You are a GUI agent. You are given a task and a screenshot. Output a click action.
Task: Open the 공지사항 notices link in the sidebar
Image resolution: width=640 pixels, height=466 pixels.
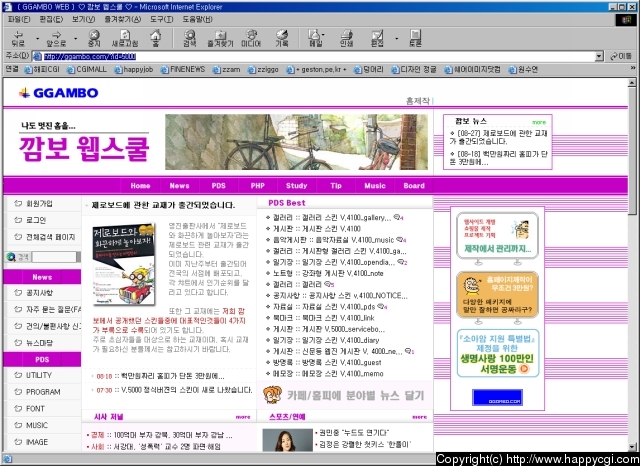[x=39, y=293]
